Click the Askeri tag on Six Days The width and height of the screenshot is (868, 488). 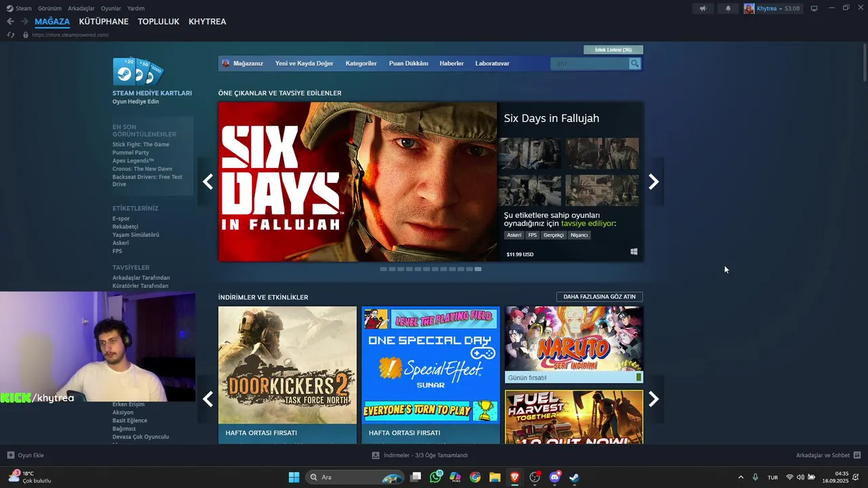[x=514, y=235]
